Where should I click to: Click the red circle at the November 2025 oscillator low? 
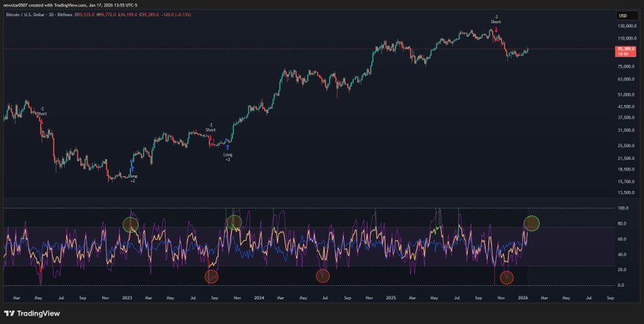point(507,277)
